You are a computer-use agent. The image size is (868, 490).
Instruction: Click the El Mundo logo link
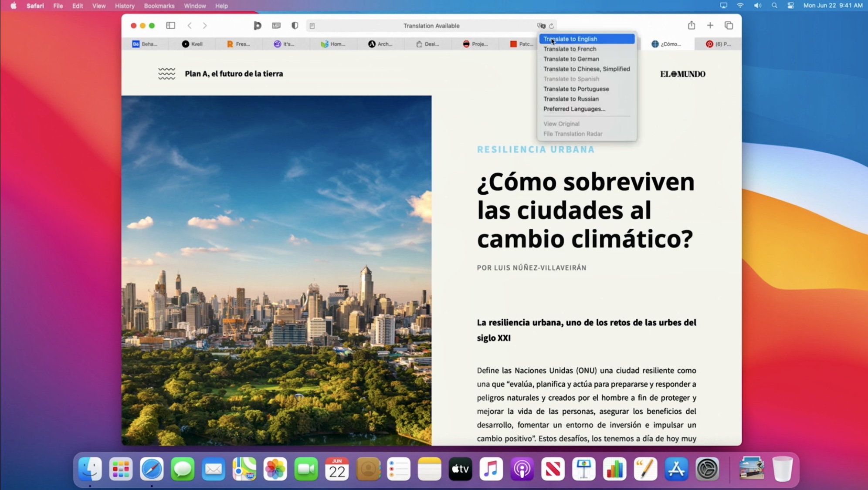[682, 74]
